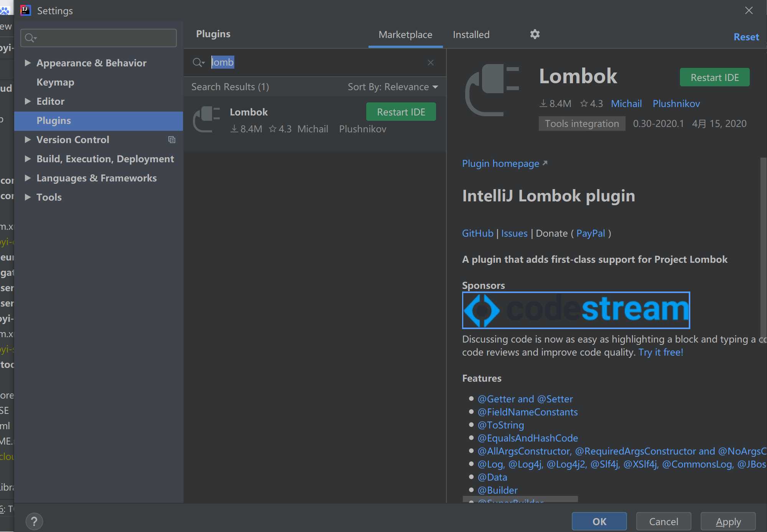Open the @EqualsAndHashCode link

(x=528, y=438)
